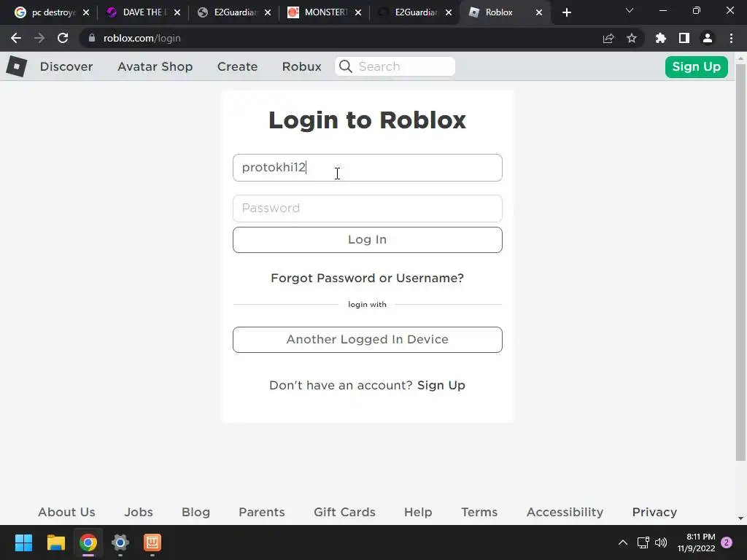Show hidden system tray icons
The width and height of the screenshot is (747, 560).
click(x=623, y=542)
